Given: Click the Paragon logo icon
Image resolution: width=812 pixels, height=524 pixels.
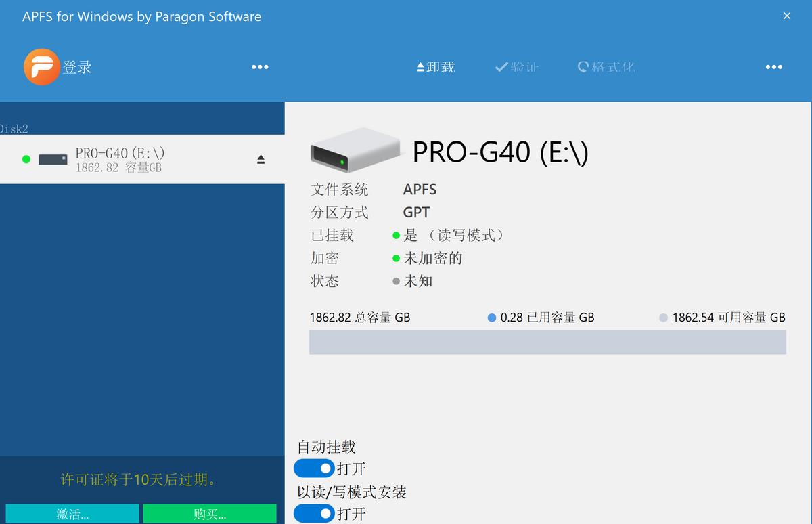Looking at the screenshot, I should coord(41,66).
